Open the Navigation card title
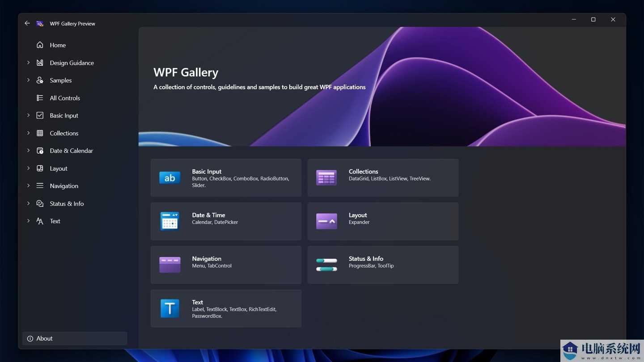Screen dimensions: 644x362 click(x=207, y=259)
